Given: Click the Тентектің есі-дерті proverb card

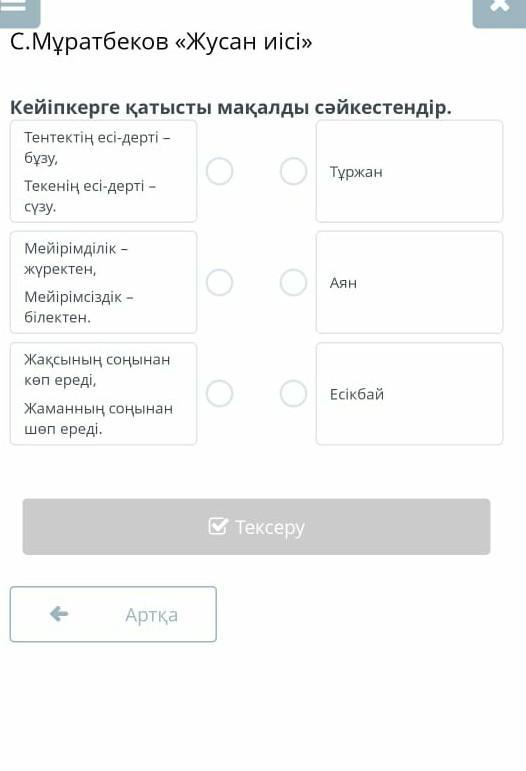Looking at the screenshot, I should pyautogui.click(x=103, y=171).
